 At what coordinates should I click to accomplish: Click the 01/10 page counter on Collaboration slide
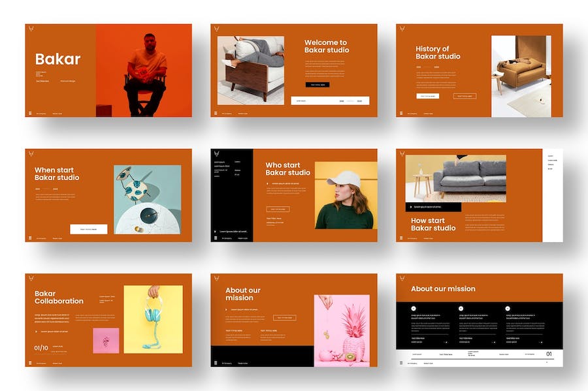click(x=41, y=348)
